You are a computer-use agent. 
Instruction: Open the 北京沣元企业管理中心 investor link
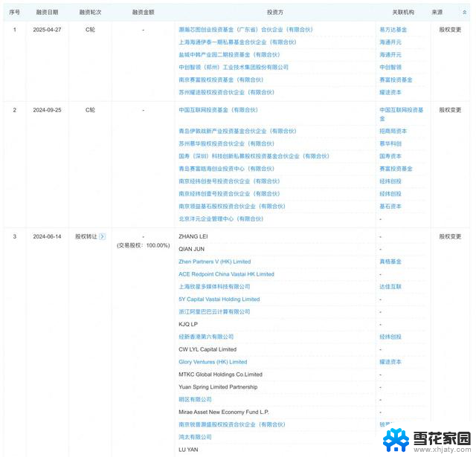(x=221, y=218)
